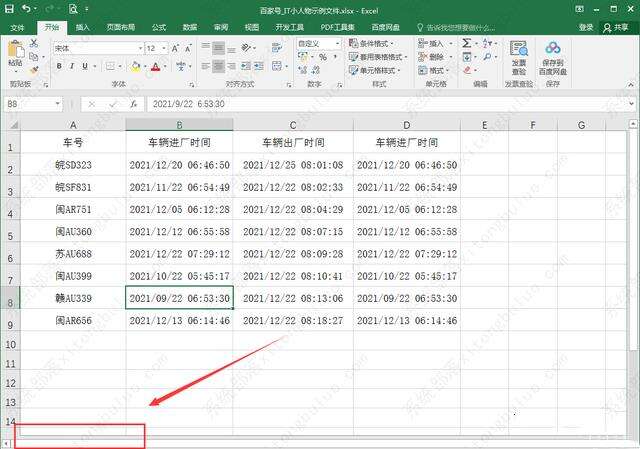
Task: Click the percent style icon
Action: (323, 57)
